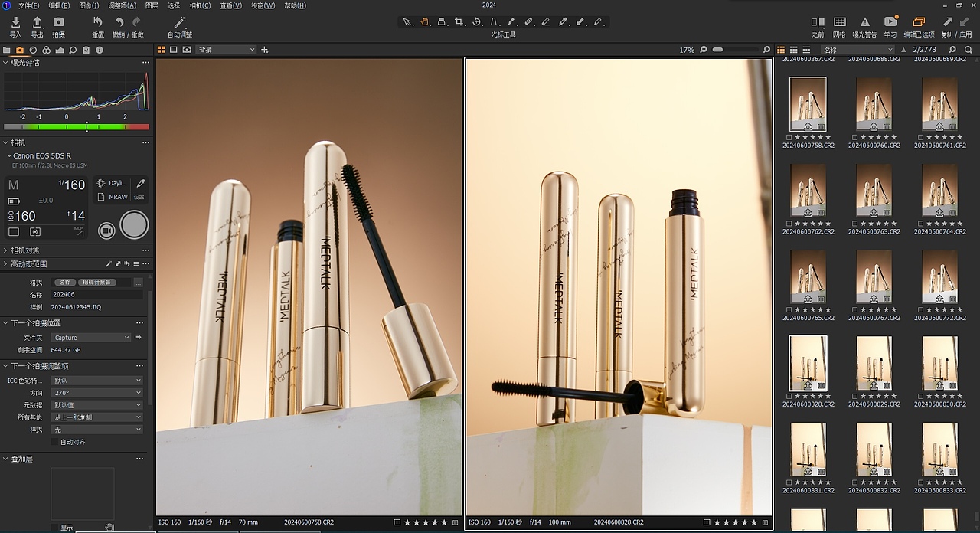Click the 重置 reset icon
980x533 pixels.
click(98, 23)
